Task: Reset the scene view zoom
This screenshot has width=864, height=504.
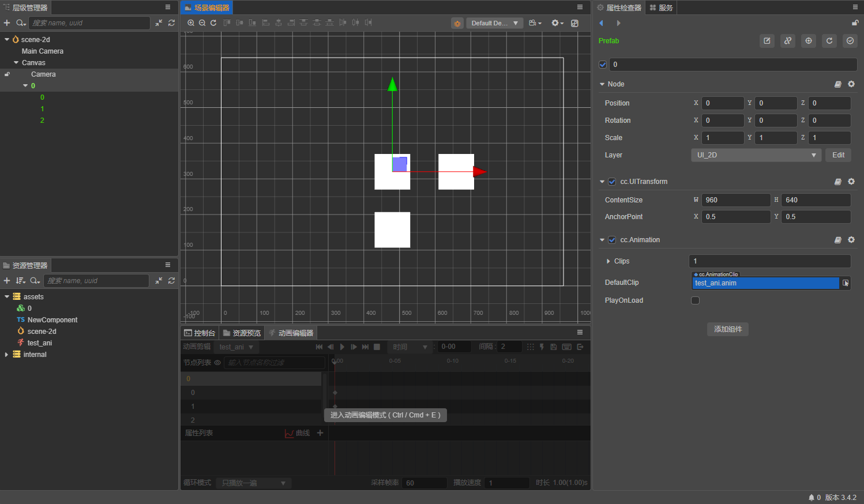Action: point(213,23)
